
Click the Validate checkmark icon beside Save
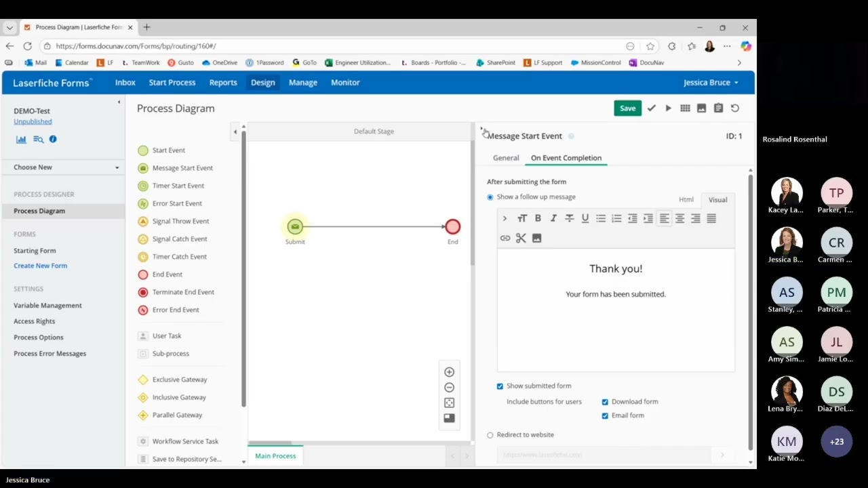click(x=652, y=108)
